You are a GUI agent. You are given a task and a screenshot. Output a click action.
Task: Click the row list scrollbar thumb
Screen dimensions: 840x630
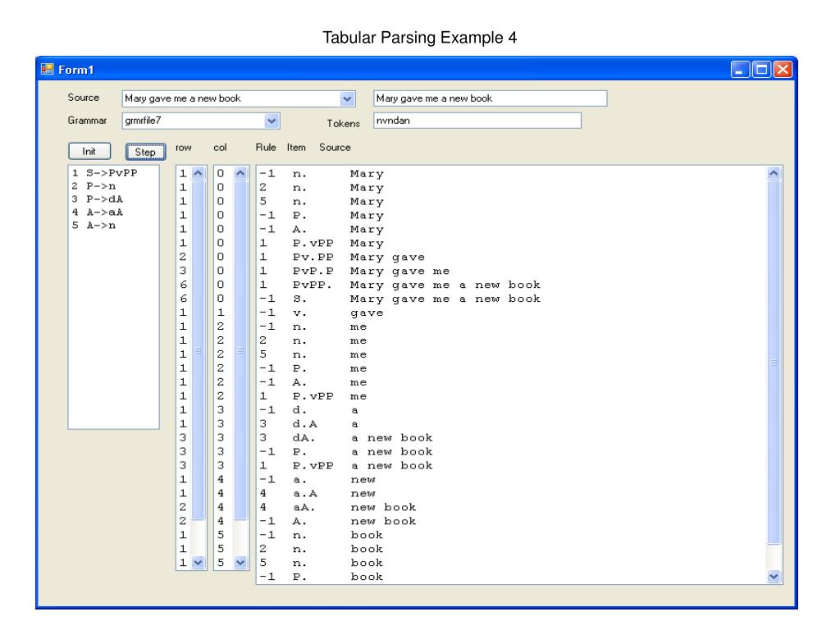[x=199, y=349]
